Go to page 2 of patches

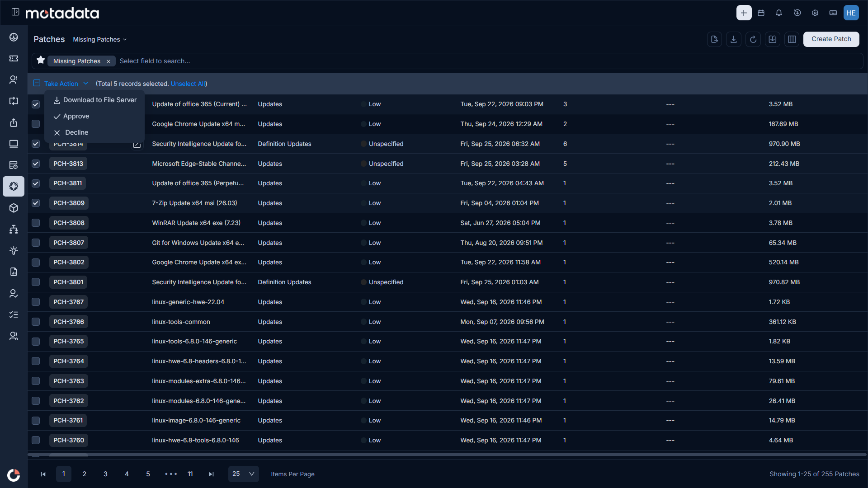point(85,474)
